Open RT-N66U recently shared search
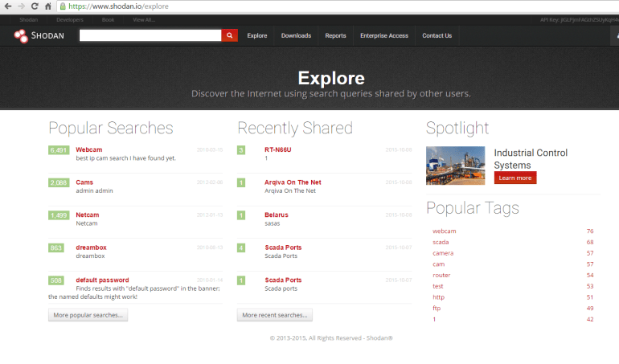619x364 pixels. click(x=278, y=149)
